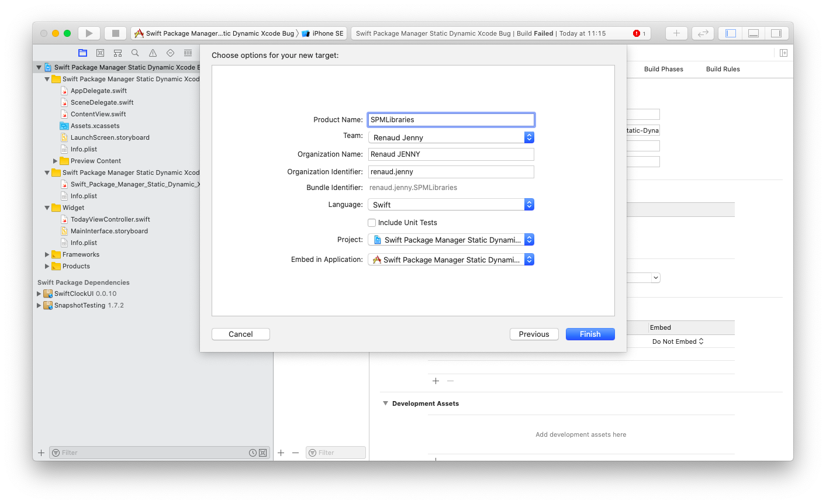Open the Test navigator diamond icon
826x504 pixels.
coord(170,53)
